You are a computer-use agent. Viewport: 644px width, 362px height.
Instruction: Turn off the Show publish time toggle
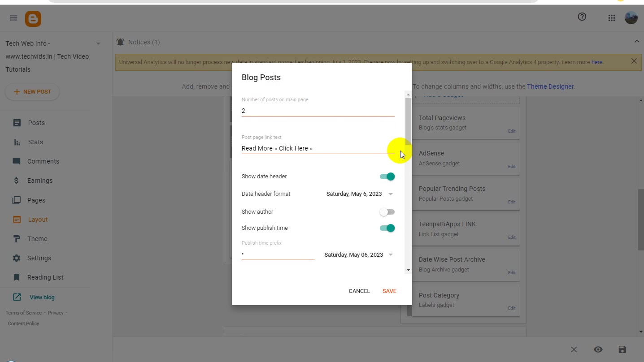pyautogui.click(x=387, y=228)
